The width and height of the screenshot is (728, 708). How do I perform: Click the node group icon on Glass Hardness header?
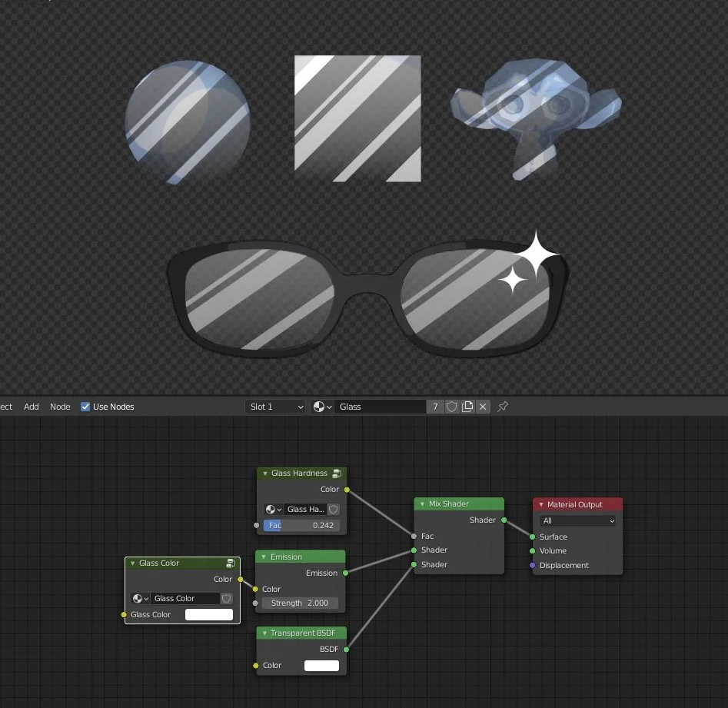click(x=337, y=473)
